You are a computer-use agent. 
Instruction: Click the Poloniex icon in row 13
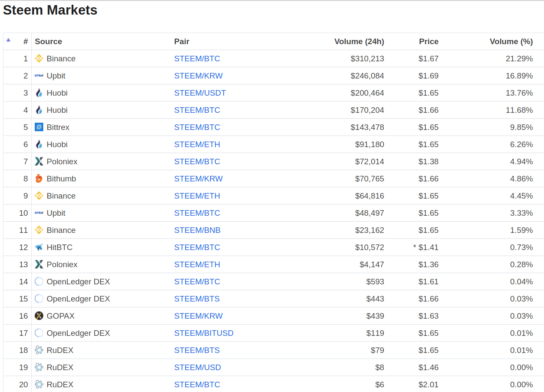point(39,265)
